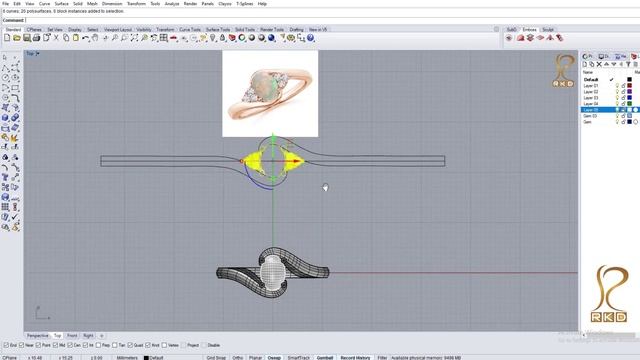Screen dimensions: 640x360
Task: Click the Zoom Extents icon
Action: coord(134,38)
